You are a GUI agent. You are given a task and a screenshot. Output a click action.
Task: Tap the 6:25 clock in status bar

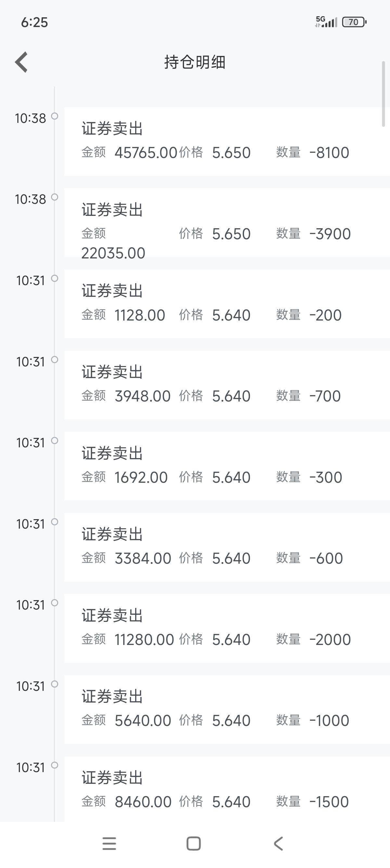[34, 22]
